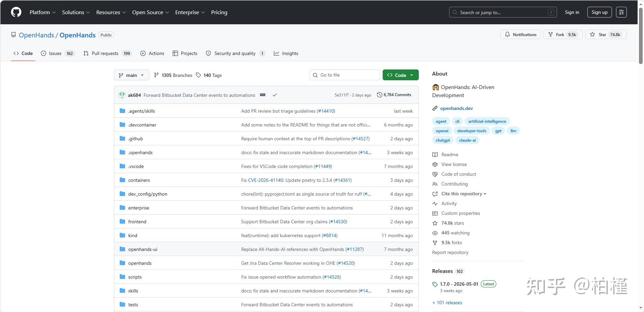Click the Fork button
The image size is (644, 312).
[563, 35]
